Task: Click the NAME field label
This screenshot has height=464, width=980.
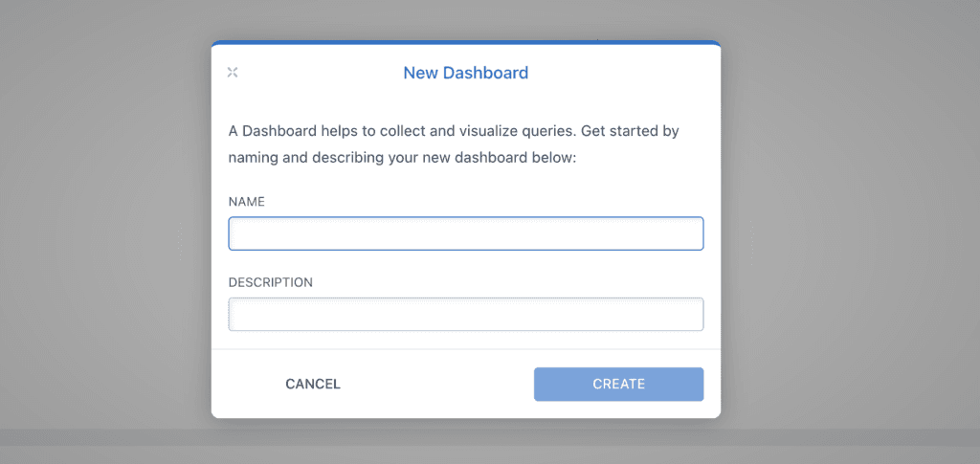Action: (x=247, y=202)
